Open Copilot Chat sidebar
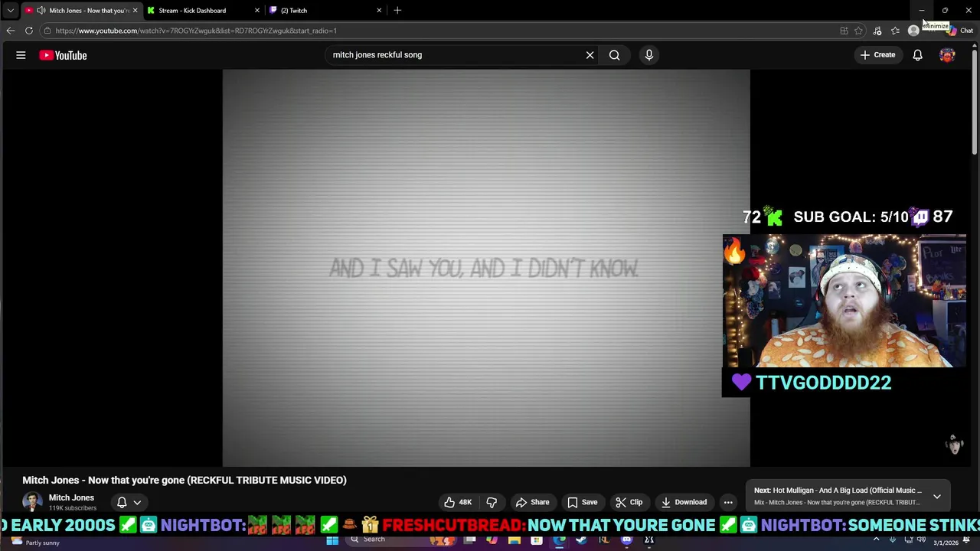 960,31
